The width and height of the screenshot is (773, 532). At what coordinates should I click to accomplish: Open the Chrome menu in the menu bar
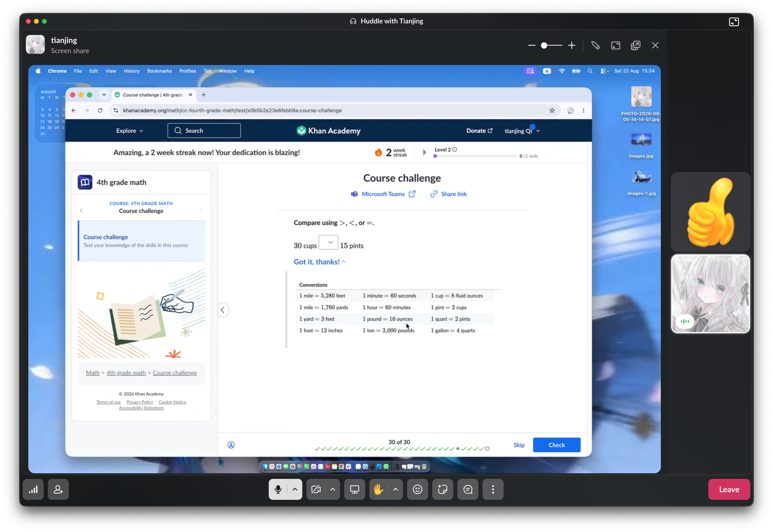[57, 71]
